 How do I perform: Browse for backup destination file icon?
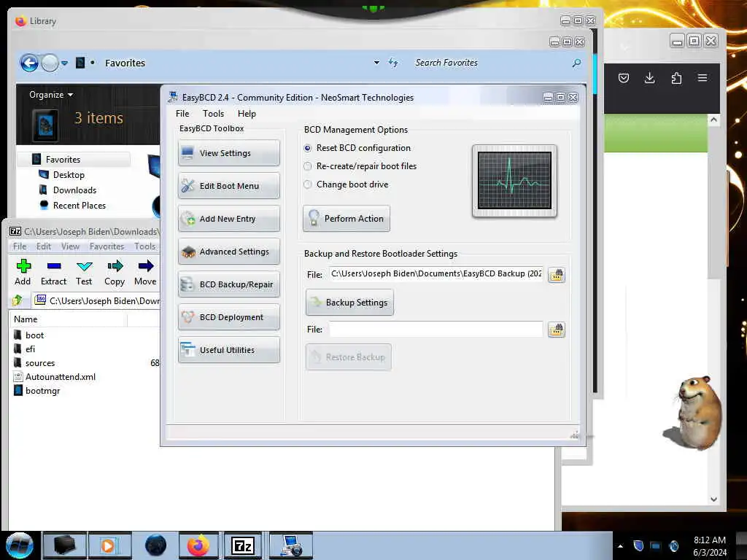(557, 275)
